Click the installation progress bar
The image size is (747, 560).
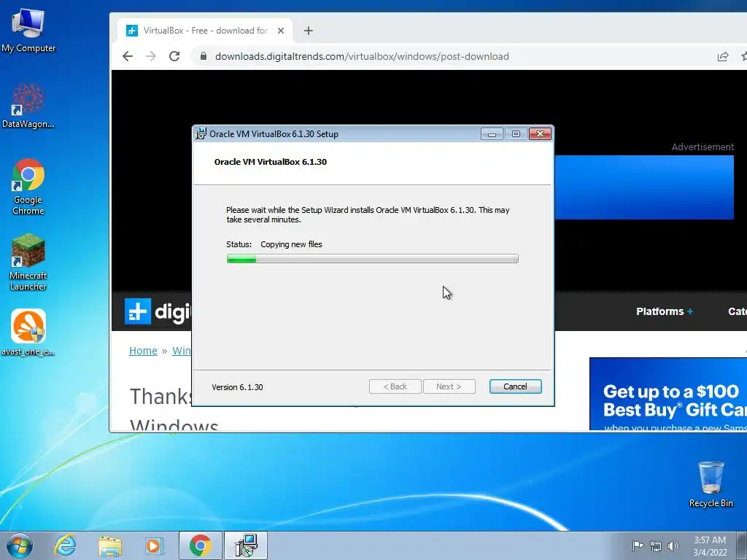[372, 259]
